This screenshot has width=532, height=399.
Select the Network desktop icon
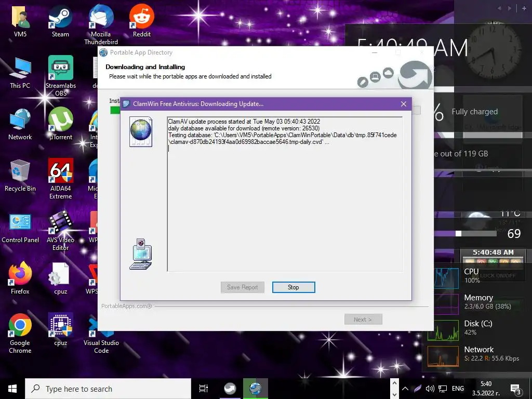coord(20,125)
